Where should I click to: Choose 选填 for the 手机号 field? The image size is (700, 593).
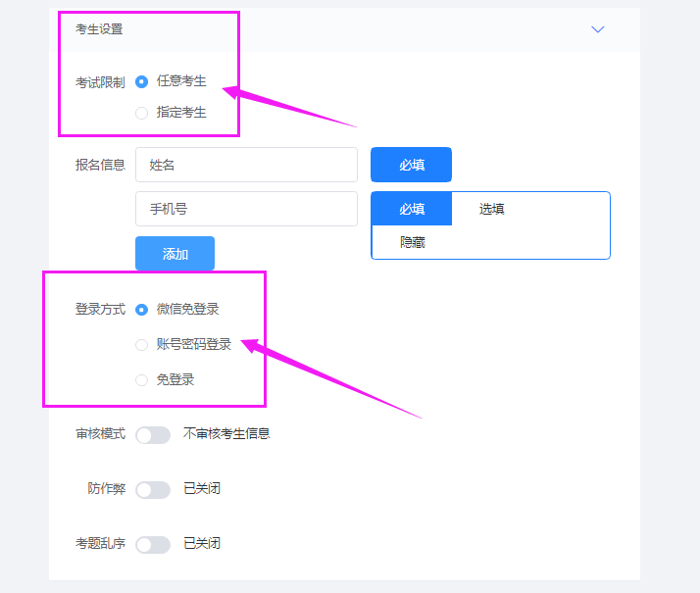pos(491,209)
